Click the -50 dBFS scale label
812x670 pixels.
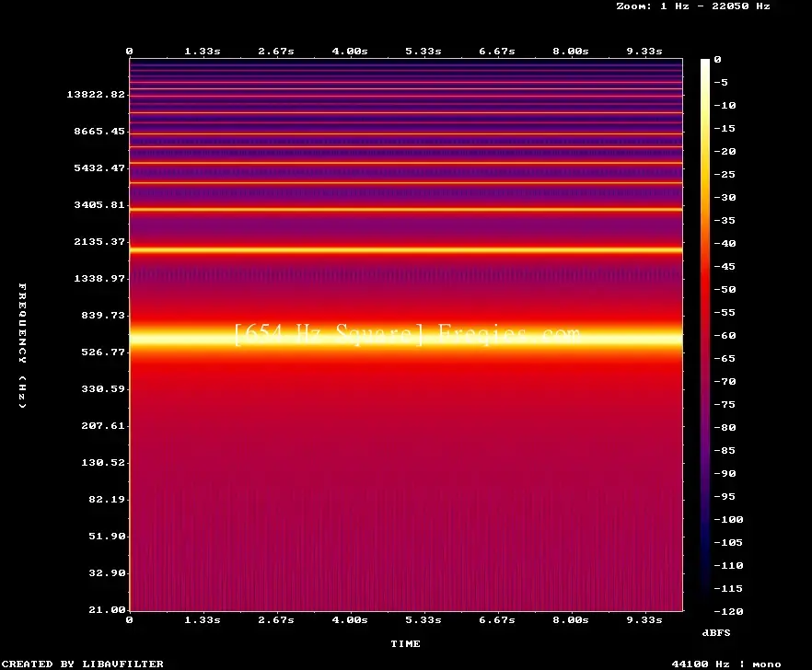coord(725,289)
